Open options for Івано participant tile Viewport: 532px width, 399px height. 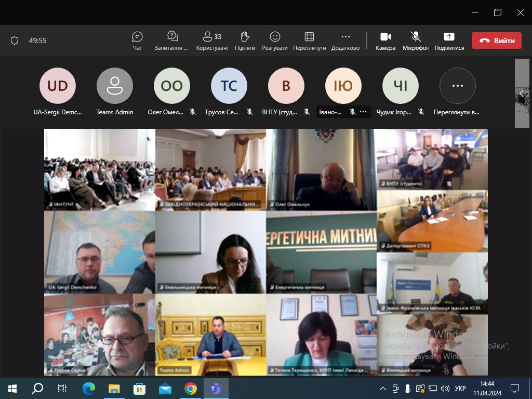[363, 112]
